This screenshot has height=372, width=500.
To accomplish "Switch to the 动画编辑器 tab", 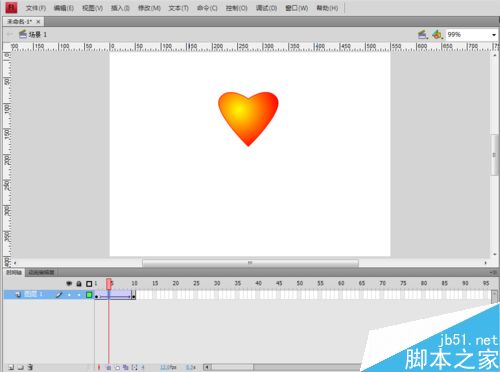I will click(x=41, y=272).
